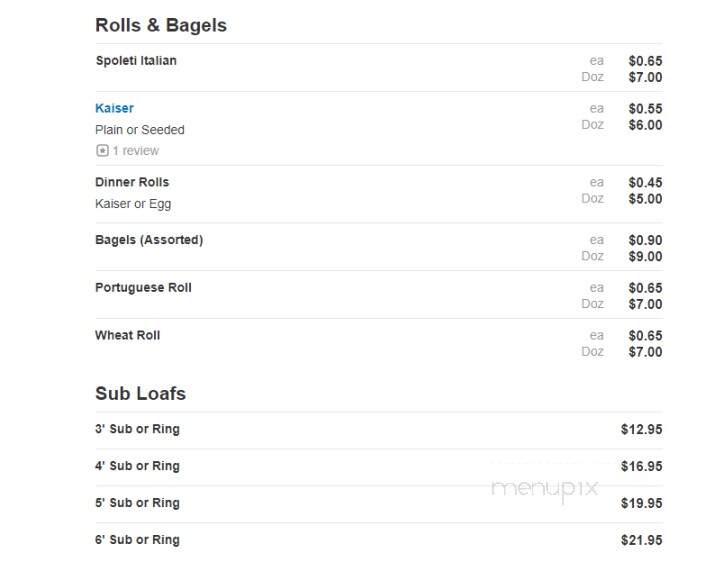Viewport: 724px width, 571px height.
Task: Click the Rolls & Bagels section heading
Action: tap(161, 25)
